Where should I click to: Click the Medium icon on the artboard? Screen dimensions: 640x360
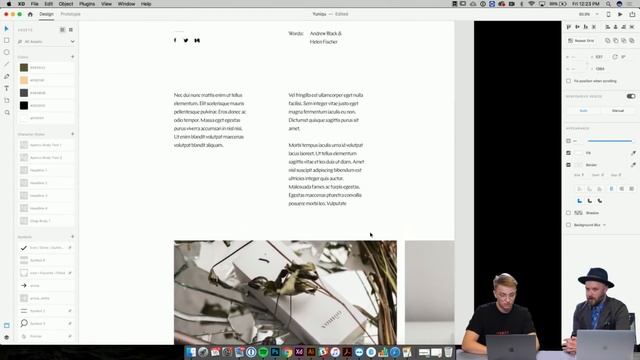click(197, 40)
